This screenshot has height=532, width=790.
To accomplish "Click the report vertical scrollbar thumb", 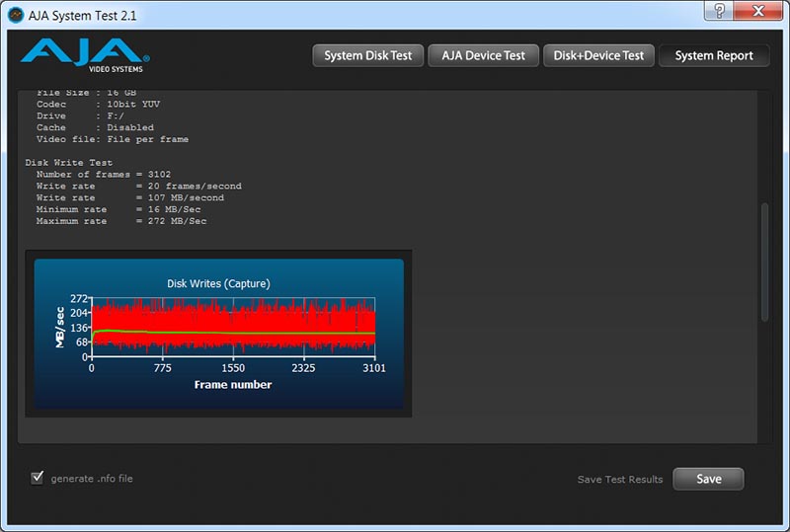I will tap(764, 262).
